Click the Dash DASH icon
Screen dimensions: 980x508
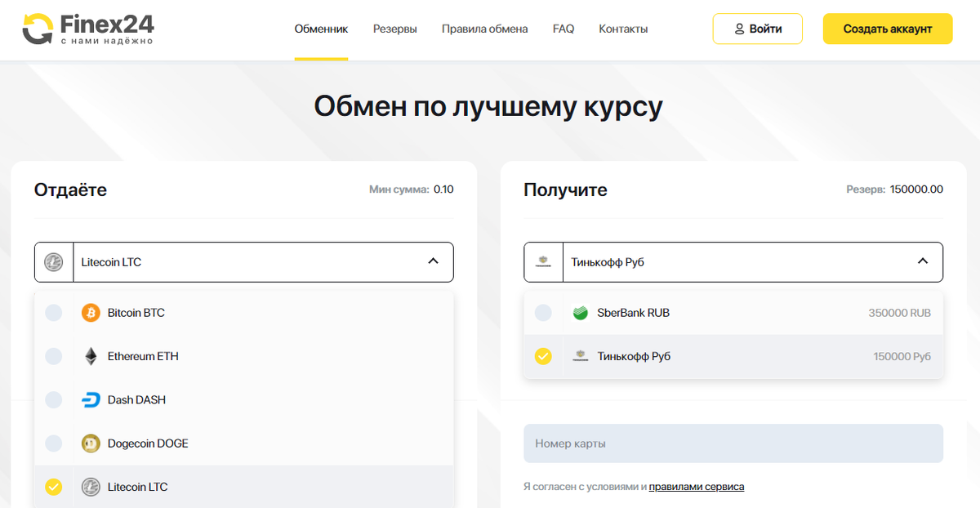91,400
